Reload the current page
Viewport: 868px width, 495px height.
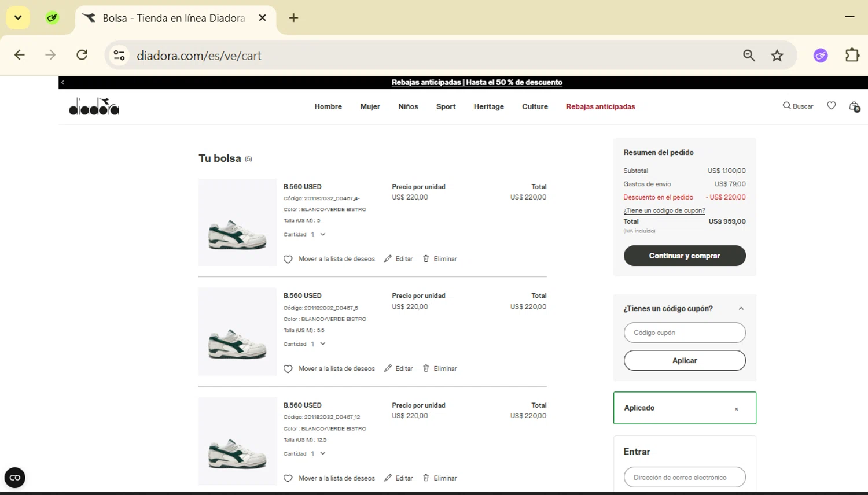(x=82, y=55)
